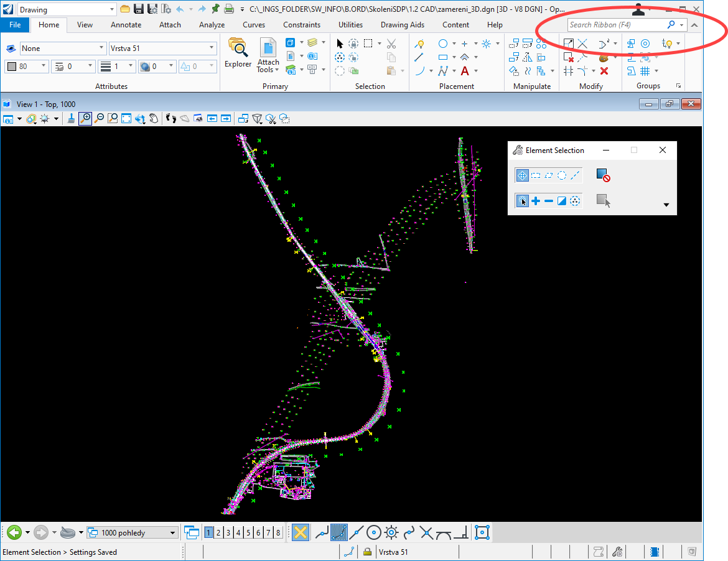Select Block selection method in Element Selection
The height and width of the screenshot is (561, 728).
(x=536, y=175)
